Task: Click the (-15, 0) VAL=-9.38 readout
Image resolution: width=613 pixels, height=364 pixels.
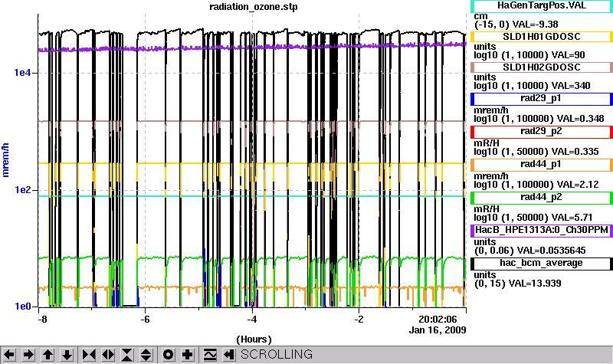Action: coord(516,25)
